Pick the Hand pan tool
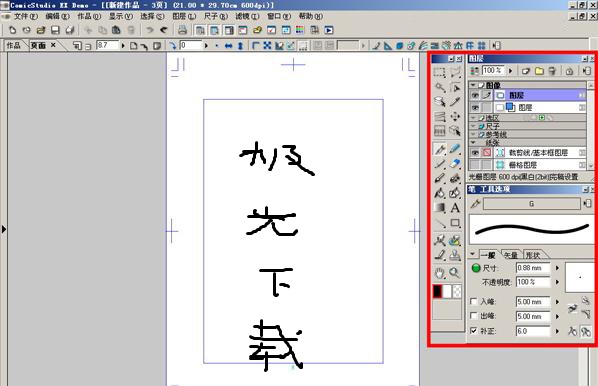The width and height of the screenshot is (598, 386). click(440, 273)
